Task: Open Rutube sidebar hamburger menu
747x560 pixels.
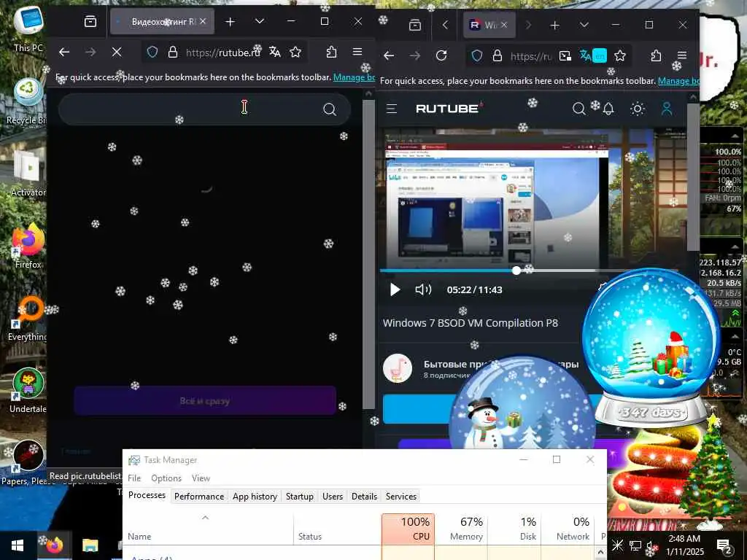Action: click(x=392, y=109)
